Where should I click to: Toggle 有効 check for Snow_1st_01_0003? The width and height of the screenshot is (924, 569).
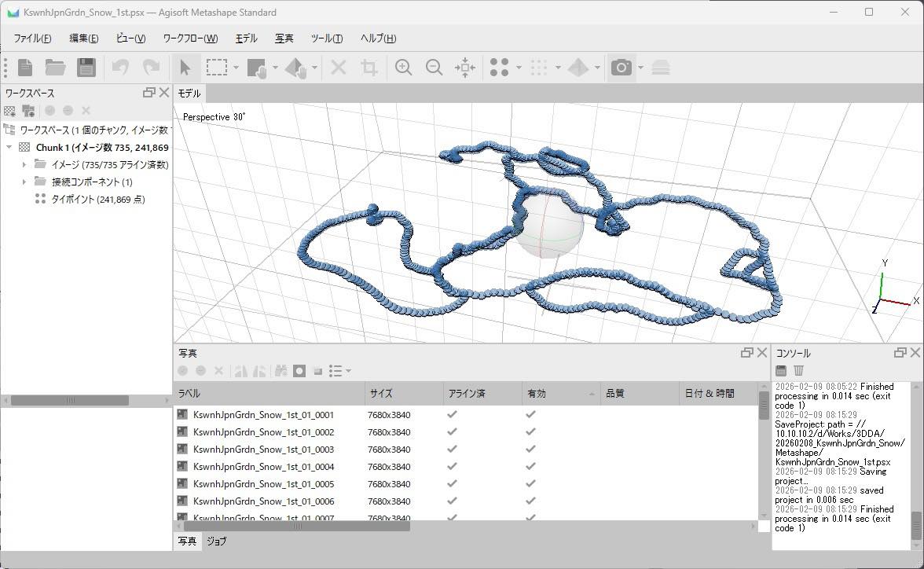530,449
